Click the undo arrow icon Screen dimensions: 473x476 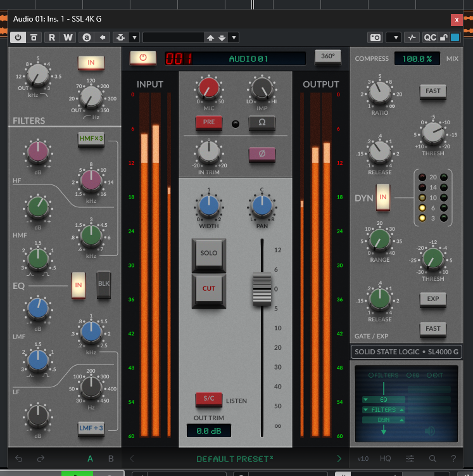coord(19,458)
